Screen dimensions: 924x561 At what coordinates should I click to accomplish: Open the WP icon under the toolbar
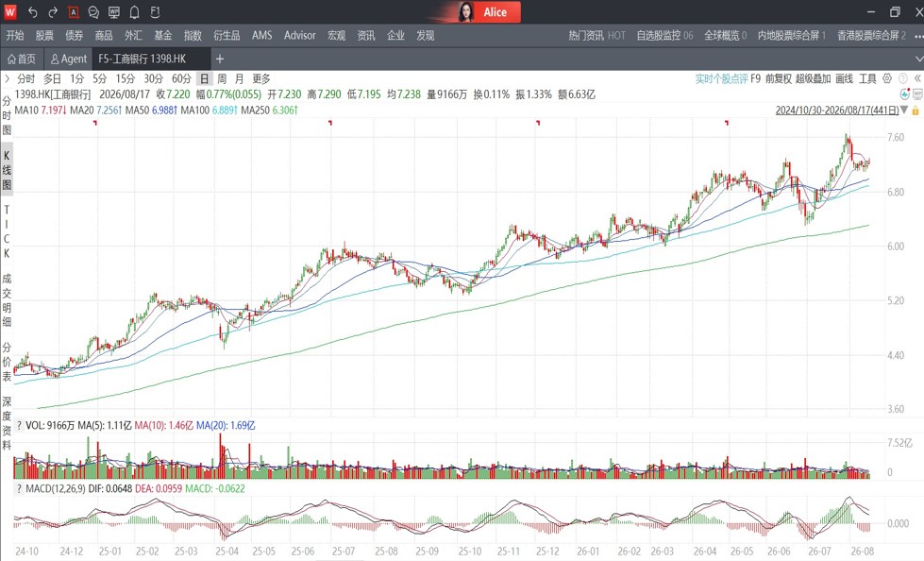pyautogui.click(x=917, y=94)
